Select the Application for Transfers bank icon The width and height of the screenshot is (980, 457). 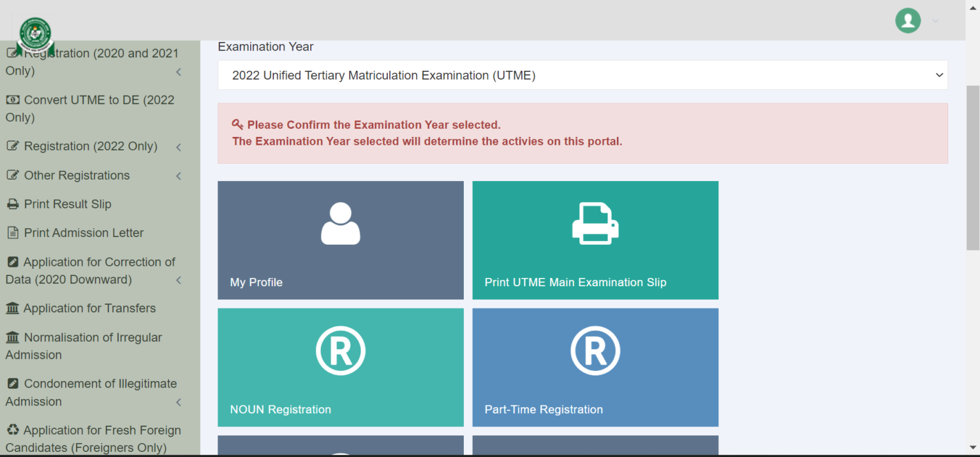point(14,308)
